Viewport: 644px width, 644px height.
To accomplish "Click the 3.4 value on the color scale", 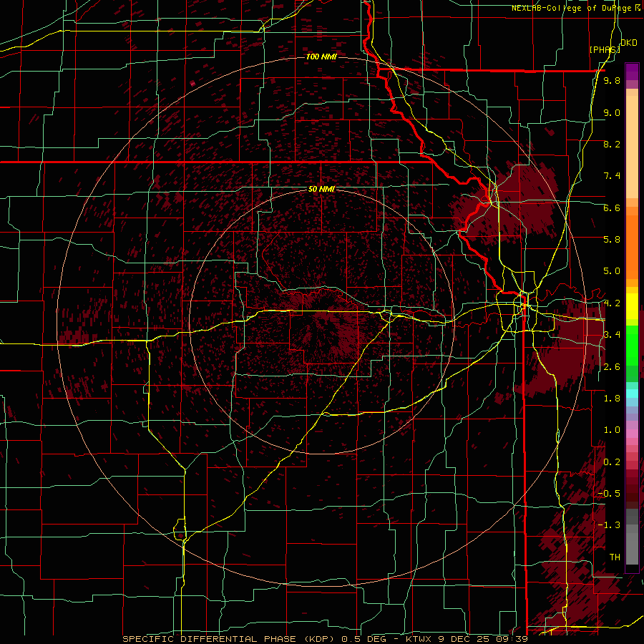I will (612, 335).
